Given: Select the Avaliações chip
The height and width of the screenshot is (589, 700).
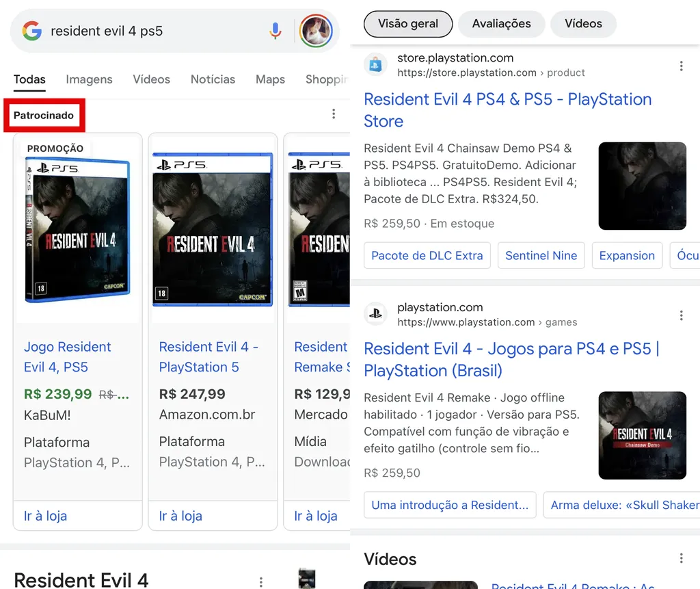Looking at the screenshot, I should click(501, 24).
